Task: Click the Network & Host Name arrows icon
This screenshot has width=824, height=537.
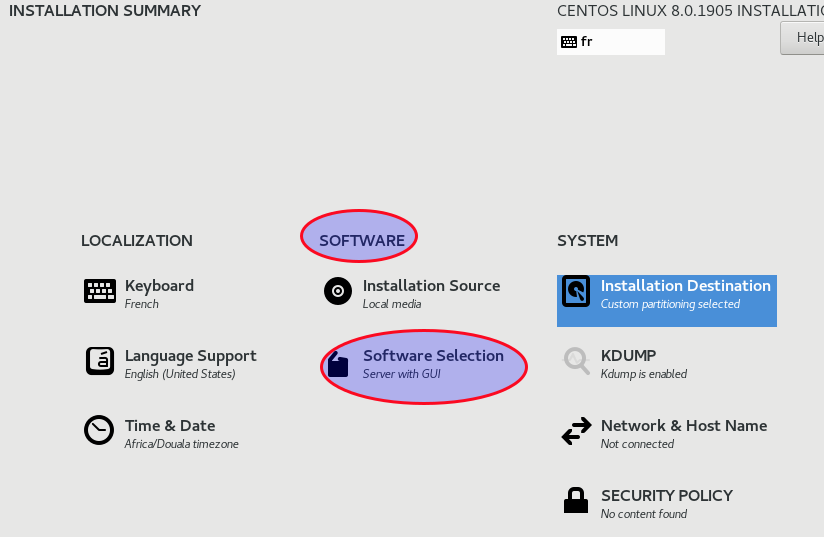Action: click(576, 431)
